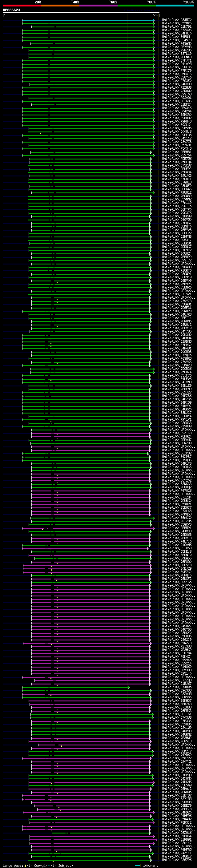Select hit label UniRef100_Q4PMB4
Image resolution: width=197 pixels, height=868 pixels.
coord(176,338)
